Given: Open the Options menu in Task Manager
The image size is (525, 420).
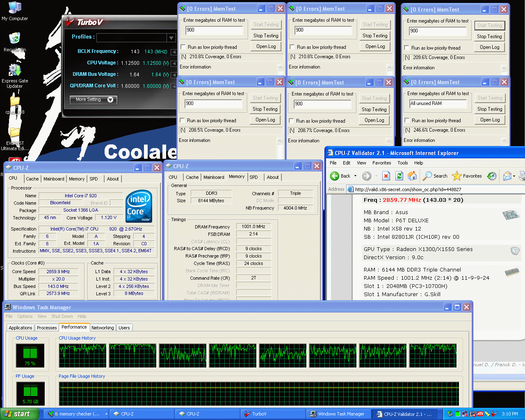Looking at the screenshot, I should point(25,316).
